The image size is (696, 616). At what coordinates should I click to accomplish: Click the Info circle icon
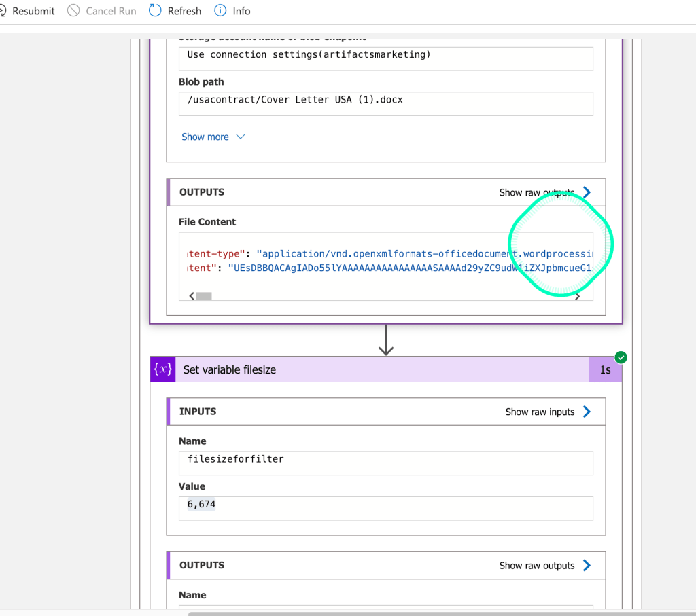tap(220, 11)
